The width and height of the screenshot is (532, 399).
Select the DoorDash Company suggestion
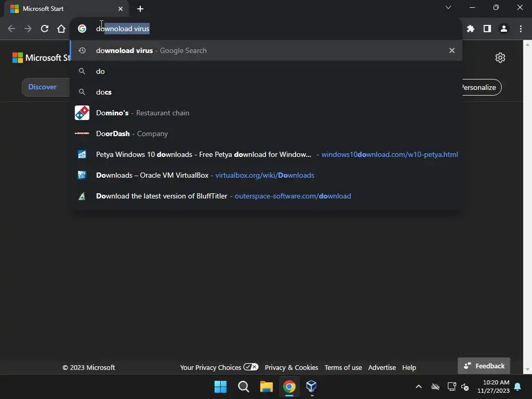266,134
